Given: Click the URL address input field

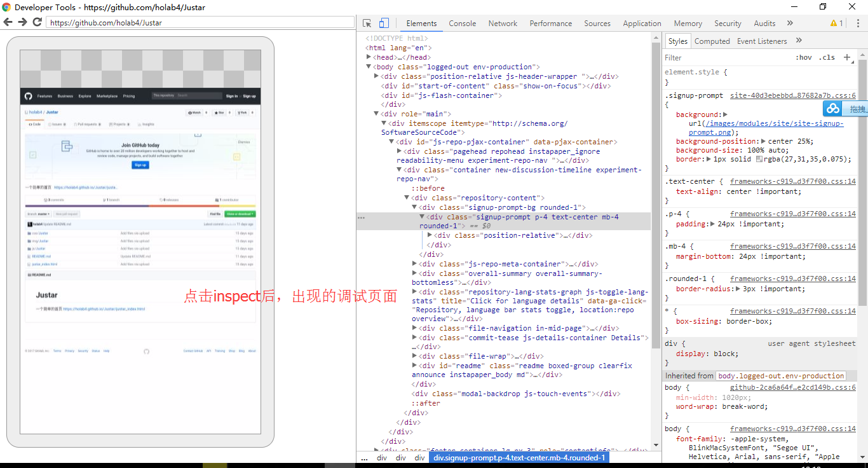Looking at the screenshot, I should (200, 22).
